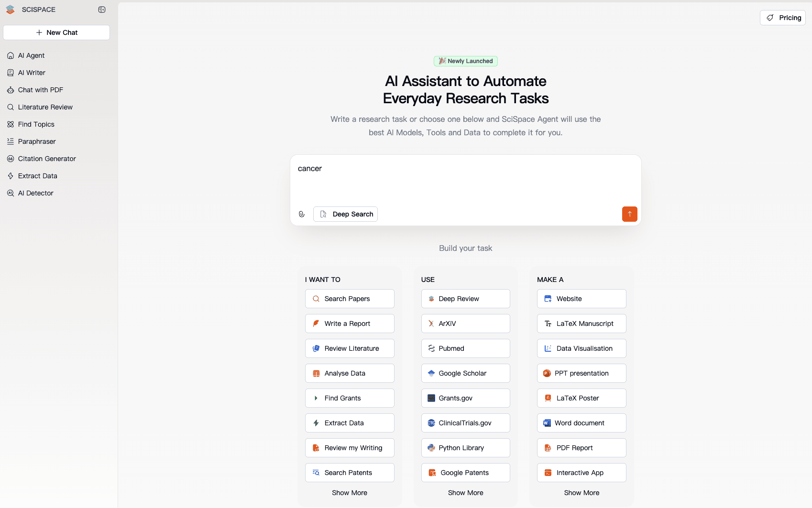812x508 pixels.
Task: Toggle the Google Scholar source chip
Action: point(465,373)
